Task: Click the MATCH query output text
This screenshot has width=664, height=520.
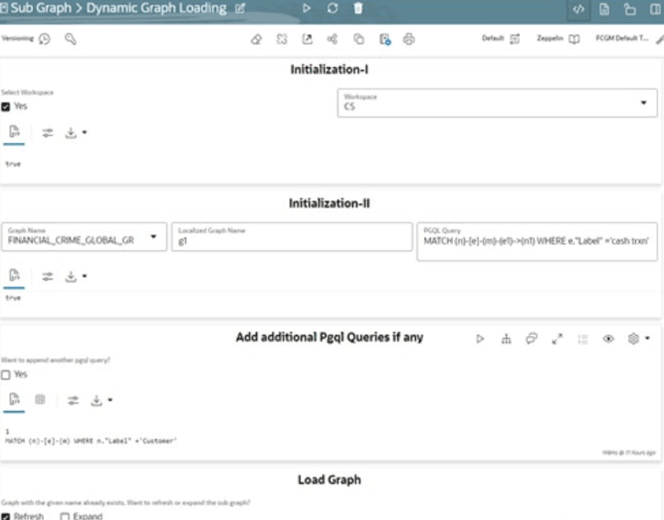Action: tap(91, 441)
